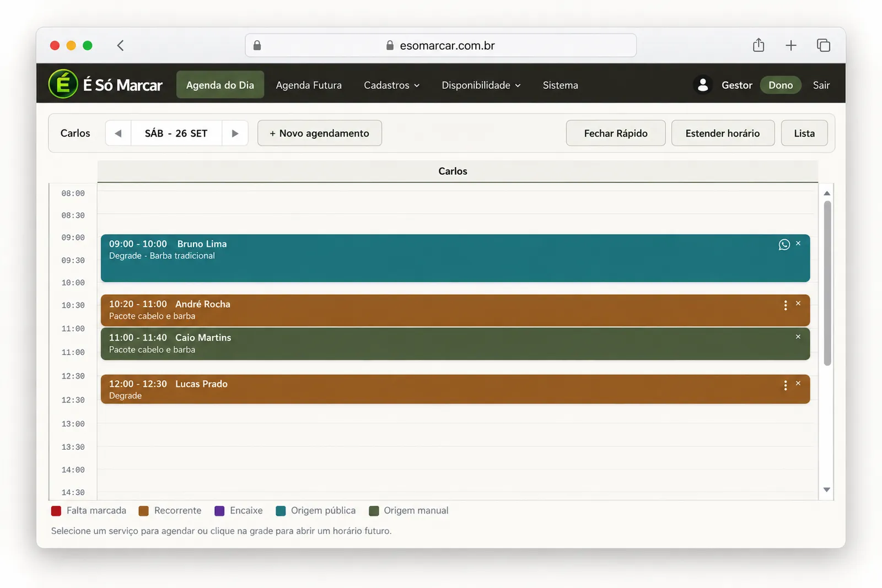Expand the Disponibilidade dropdown menu
The height and width of the screenshot is (588, 882).
[481, 85]
